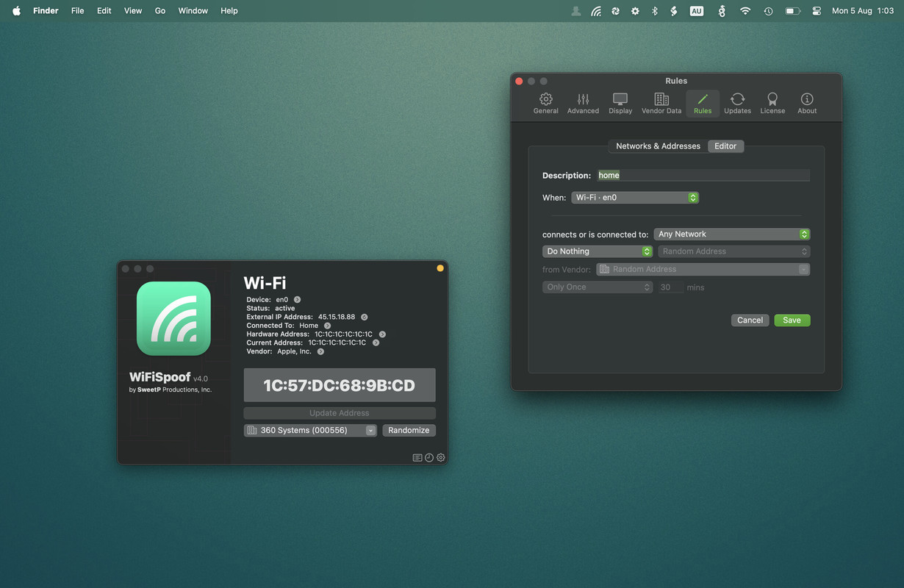Click arrow beside Hardware Address
This screenshot has width=904, height=588.
click(382, 334)
